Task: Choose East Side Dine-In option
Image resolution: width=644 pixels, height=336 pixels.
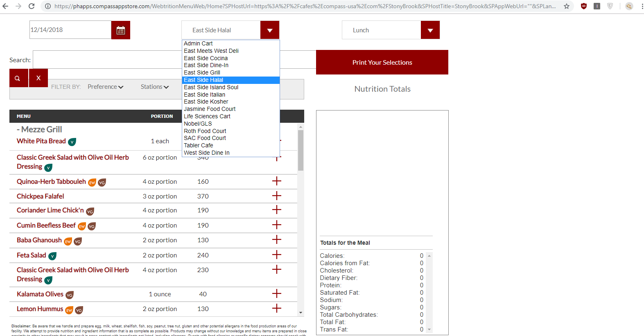Action: point(231,65)
